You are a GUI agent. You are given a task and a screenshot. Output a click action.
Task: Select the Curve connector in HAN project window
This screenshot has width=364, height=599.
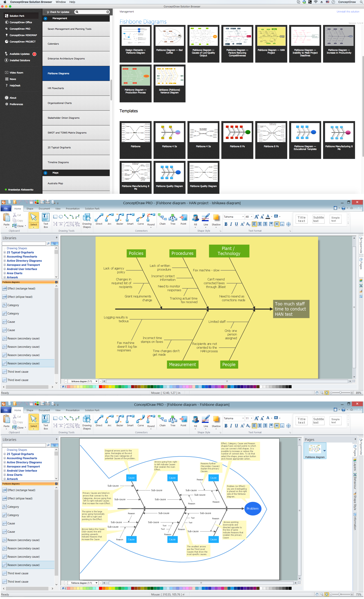[141, 219]
